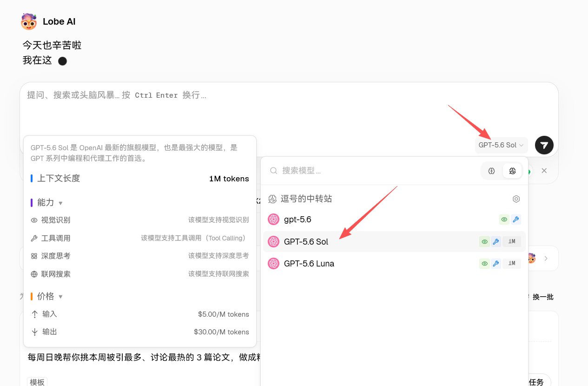Click the Lobe AI title text
Screen dimensions: 588x386
(59, 21)
